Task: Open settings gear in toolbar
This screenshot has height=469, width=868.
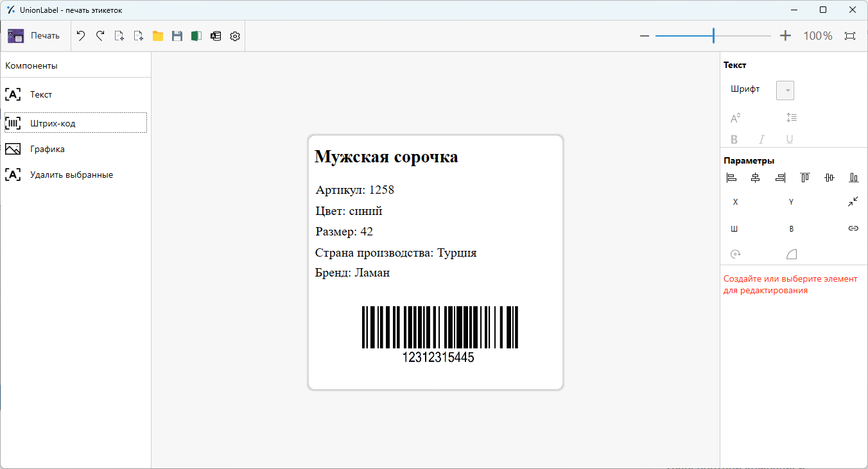Action: (235, 37)
